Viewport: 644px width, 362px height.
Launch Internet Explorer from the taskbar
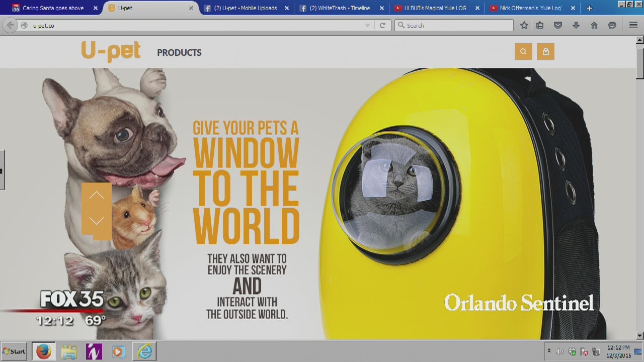tap(144, 351)
